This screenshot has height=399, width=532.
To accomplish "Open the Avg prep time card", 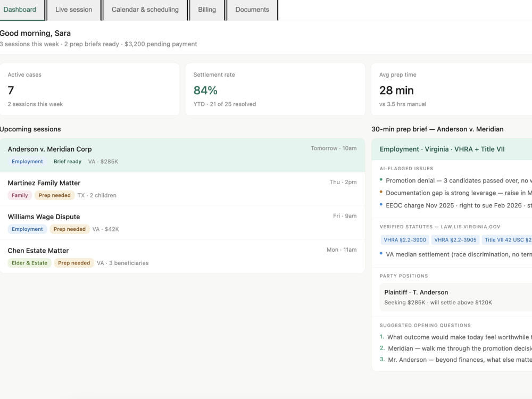I will pyautogui.click(x=451, y=89).
